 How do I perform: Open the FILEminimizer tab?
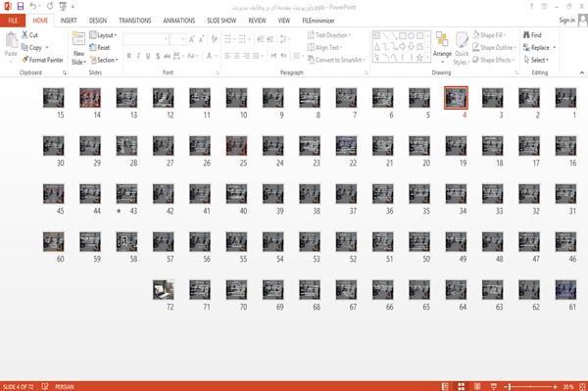click(x=318, y=21)
